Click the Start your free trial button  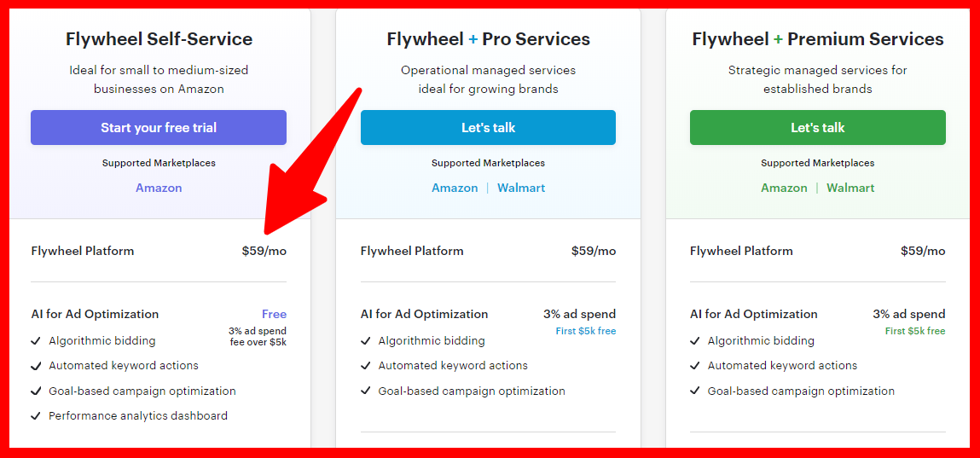point(159,128)
